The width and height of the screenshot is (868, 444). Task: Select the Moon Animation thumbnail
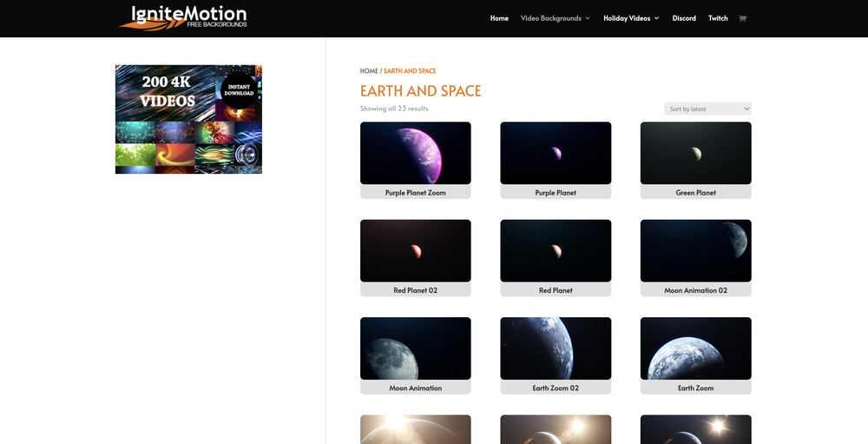pos(415,348)
